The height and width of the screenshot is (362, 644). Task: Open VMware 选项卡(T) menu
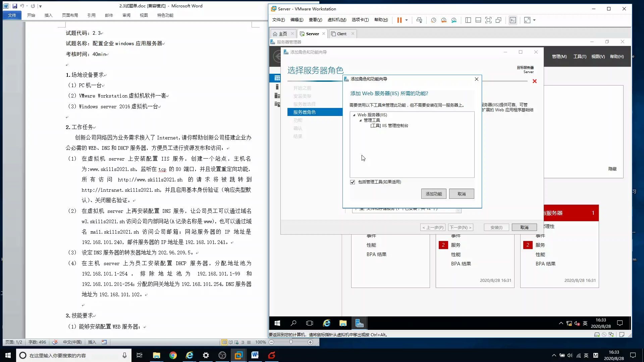point(360,20)
